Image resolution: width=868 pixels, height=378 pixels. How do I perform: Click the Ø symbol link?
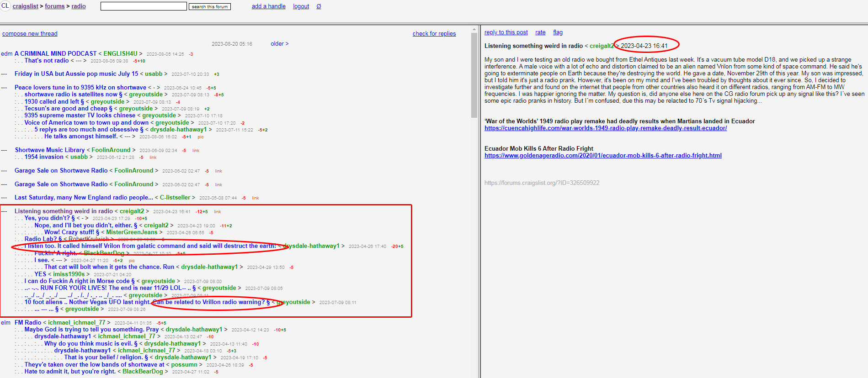[319, 6]
